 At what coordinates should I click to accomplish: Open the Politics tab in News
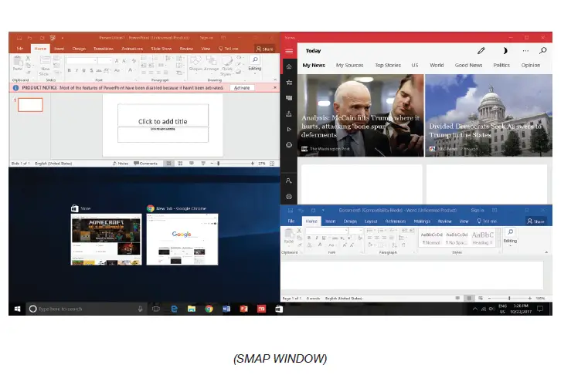[501, 65]
